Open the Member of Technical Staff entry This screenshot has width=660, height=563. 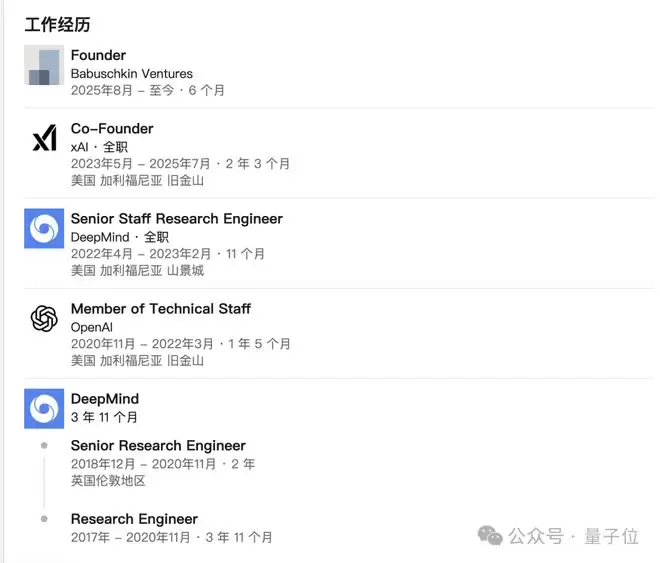click(x=160, y=309)
